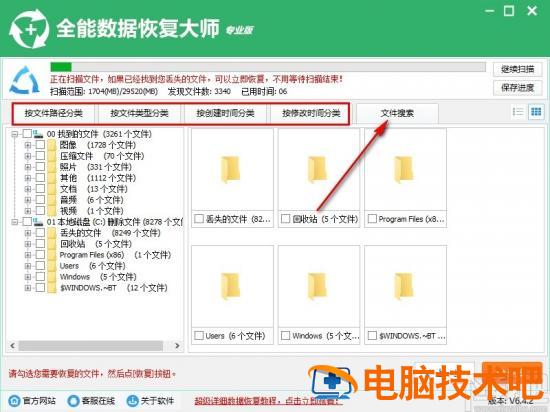Open the 关于软件 link
Image resolution: width=550 pixels, height=412 pixels.
157,400
